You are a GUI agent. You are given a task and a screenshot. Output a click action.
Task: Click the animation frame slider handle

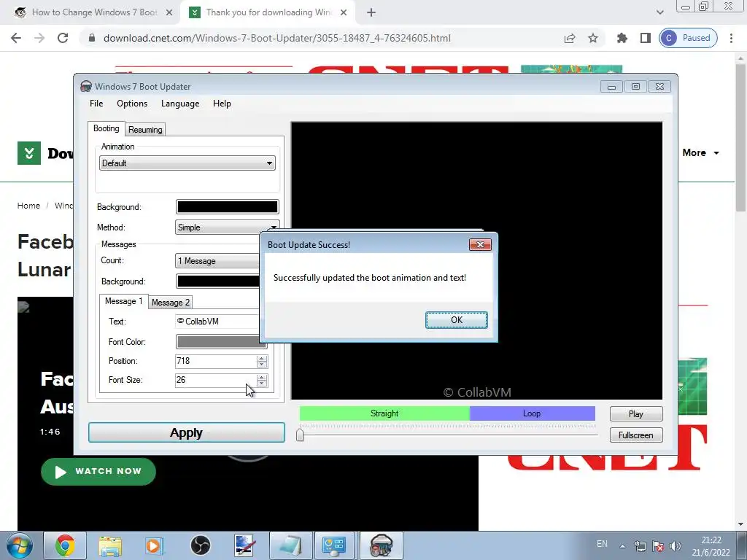[x=300, y=435]
